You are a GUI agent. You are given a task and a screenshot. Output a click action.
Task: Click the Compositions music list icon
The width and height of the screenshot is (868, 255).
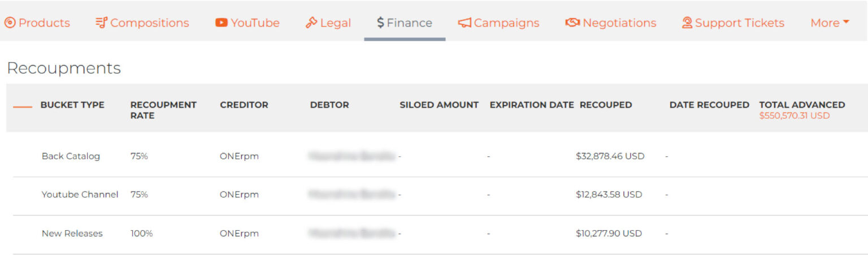click(101, 23)
